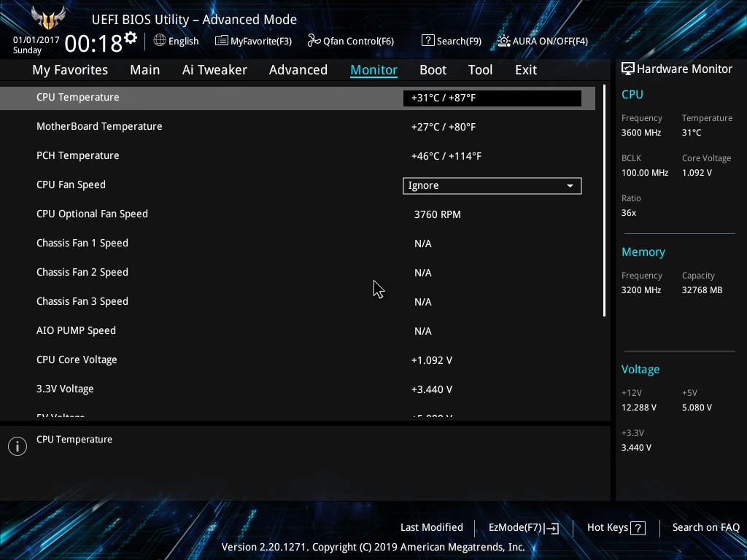747x560 pixels.
Task: Click the +46°C / +114°F value
Action: click(x=446, y=156)
